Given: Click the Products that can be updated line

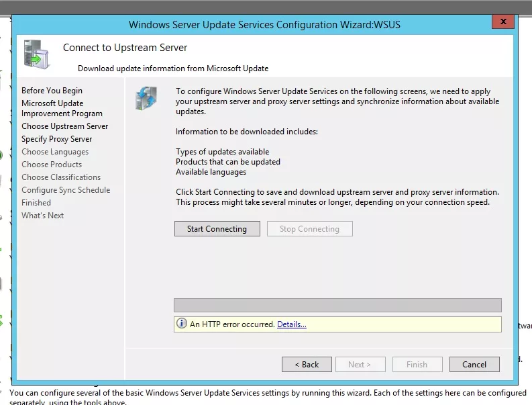Looking at the screenshot, I should 227,162.
